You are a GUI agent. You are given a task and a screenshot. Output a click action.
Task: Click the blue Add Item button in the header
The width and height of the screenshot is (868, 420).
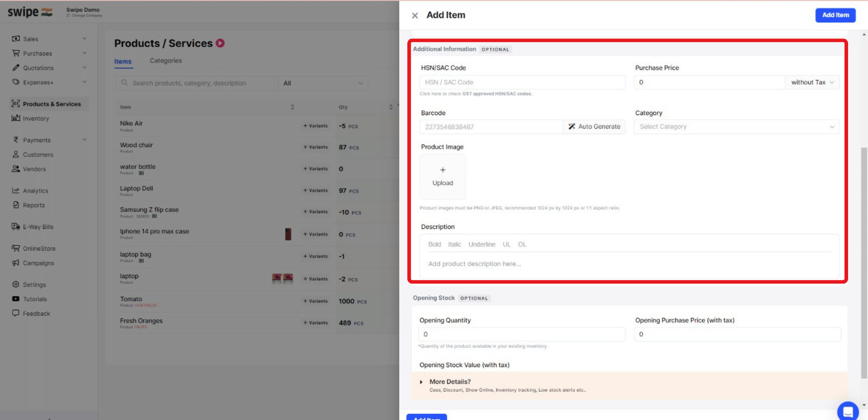(835, 15)
